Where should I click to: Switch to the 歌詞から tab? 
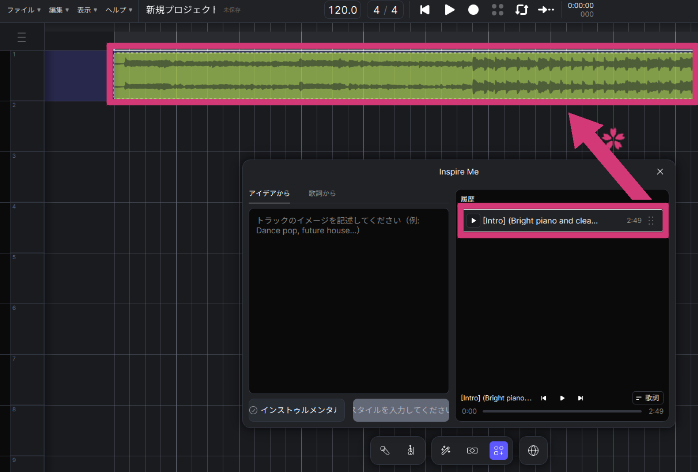coord(322,193)
